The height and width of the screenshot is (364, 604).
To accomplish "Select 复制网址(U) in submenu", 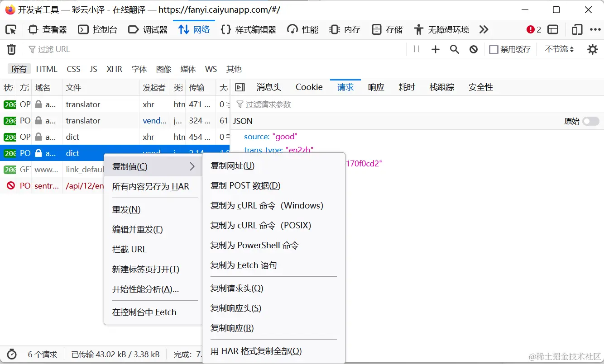I will 273,166.
